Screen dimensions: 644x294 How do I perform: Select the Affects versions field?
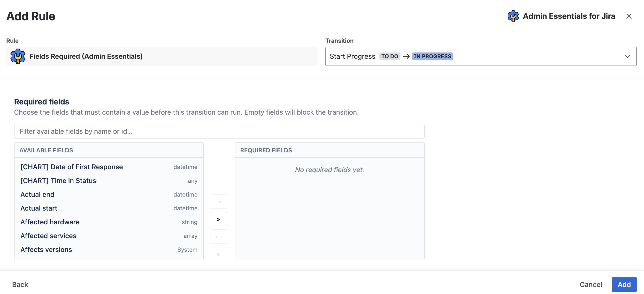(109, 250)
